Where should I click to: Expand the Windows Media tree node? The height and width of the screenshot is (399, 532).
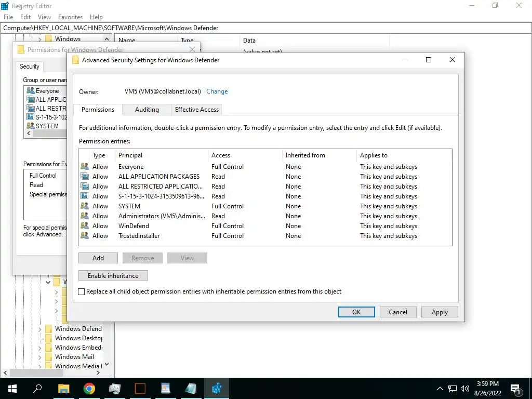pos(39,366)
